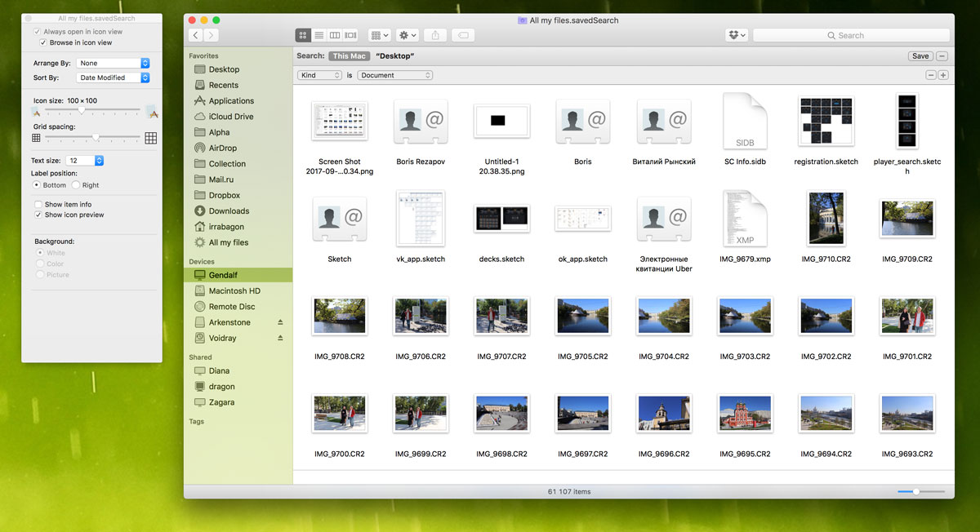The width and height of the screenshot is (980, 532).
Task: Expand the Sort By dropdown
Action: tap(113, 78)
